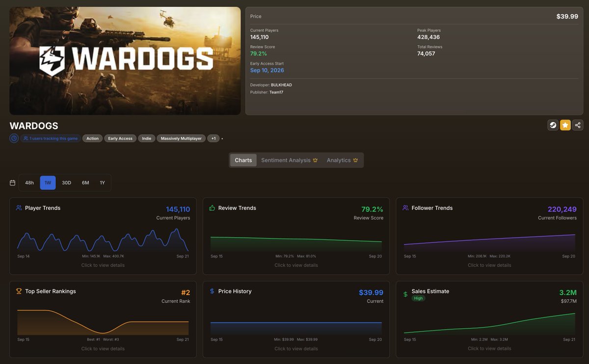Click the Player Trends line graph
This screenshot has width=589, height=364.
[x=103, y=240]
